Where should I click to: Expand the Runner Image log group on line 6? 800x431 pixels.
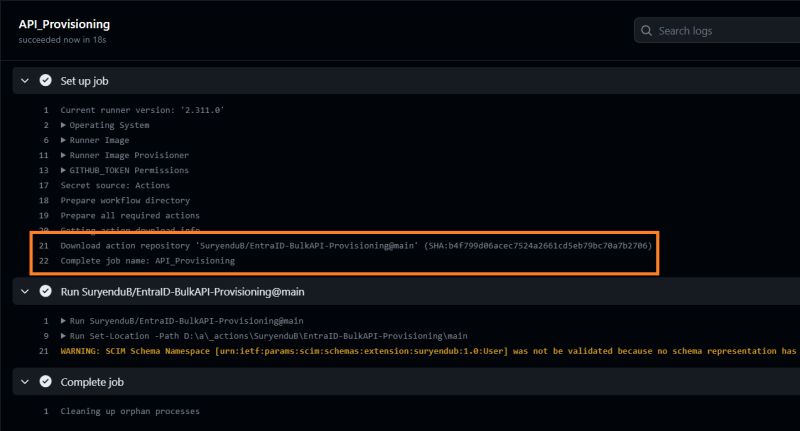(x=63, y=140)
